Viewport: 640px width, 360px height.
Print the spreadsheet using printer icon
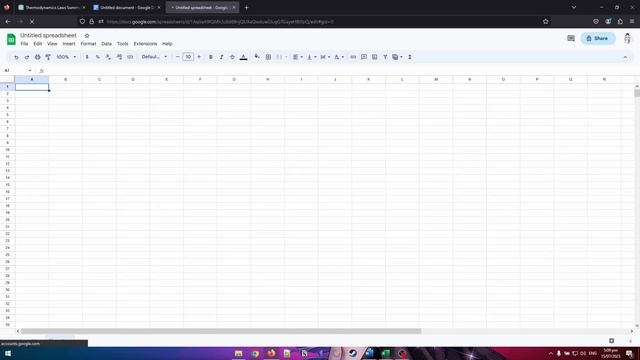coord(38,57)
